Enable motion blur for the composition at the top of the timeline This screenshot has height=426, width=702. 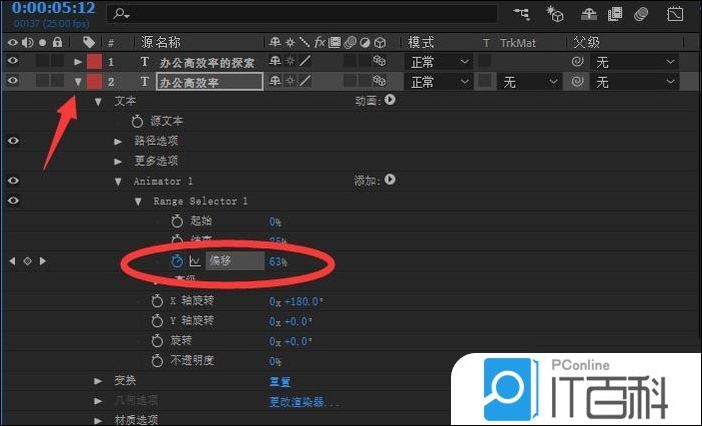(642, 14)
